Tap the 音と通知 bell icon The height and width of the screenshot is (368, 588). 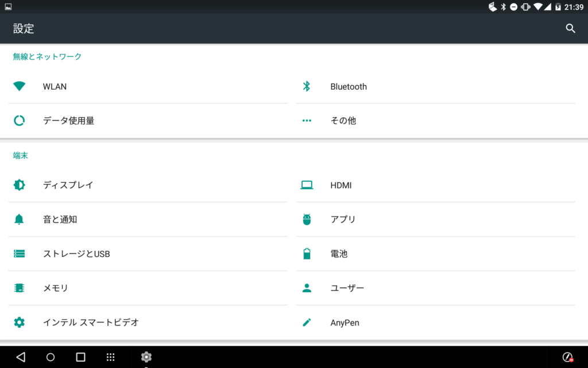[20, 219]
